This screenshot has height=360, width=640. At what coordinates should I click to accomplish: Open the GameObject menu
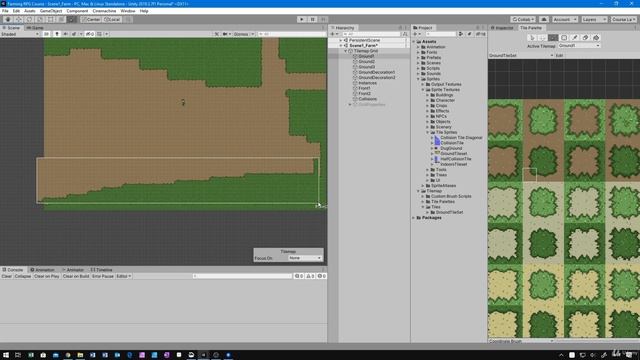pos(51,11)
